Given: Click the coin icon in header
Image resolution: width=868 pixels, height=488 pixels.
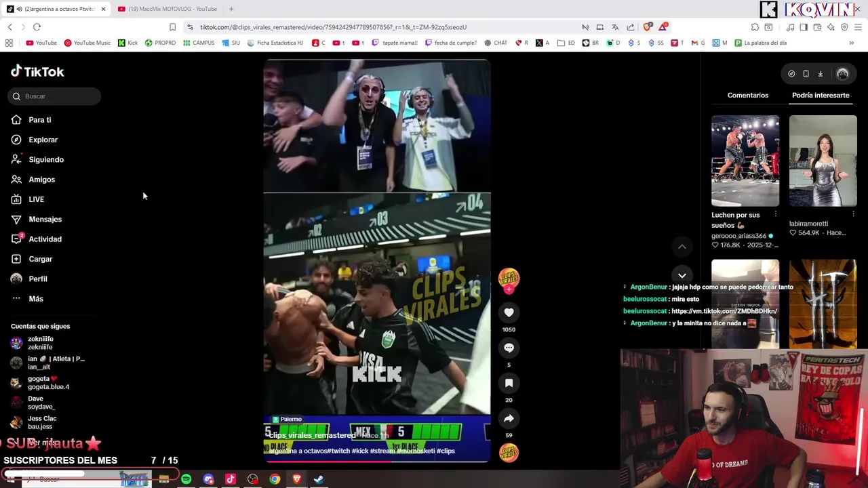Looking at the screenshot, I should (791, 74).
